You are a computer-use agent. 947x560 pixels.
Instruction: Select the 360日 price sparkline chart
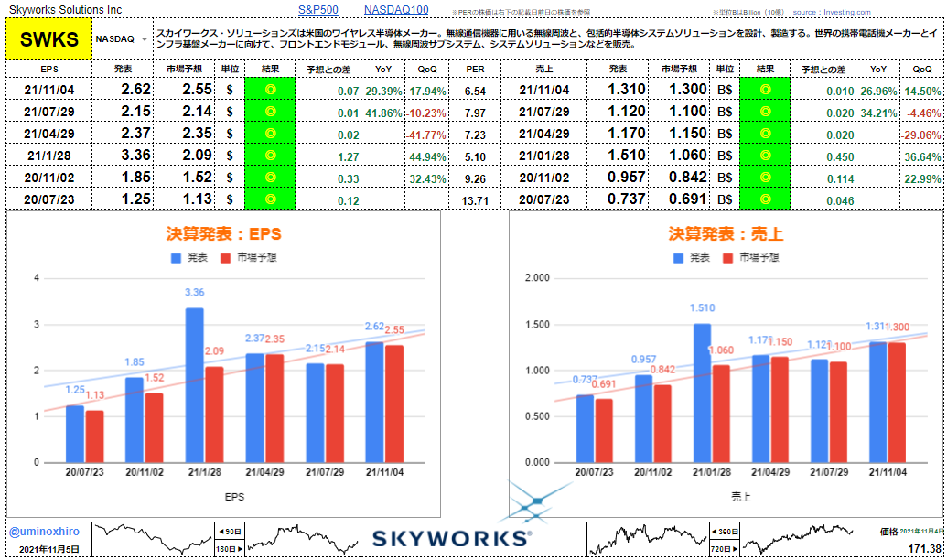[x=648, y=540]
